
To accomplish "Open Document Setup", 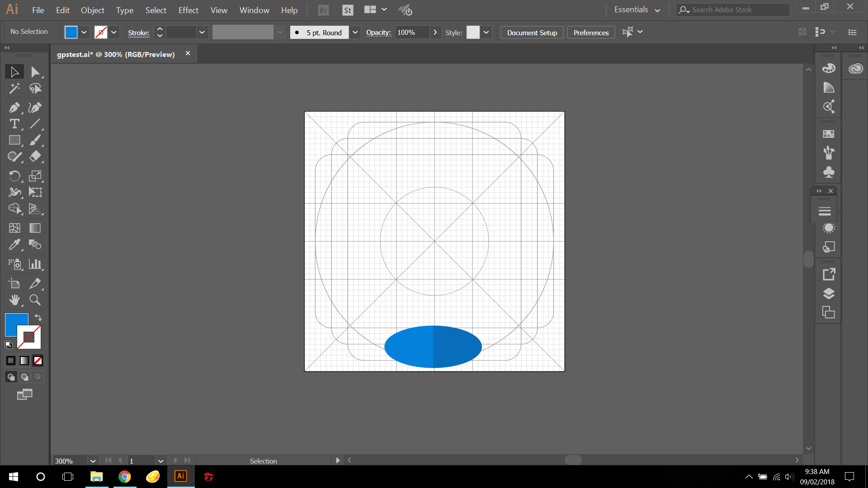I will click(532, 32).
